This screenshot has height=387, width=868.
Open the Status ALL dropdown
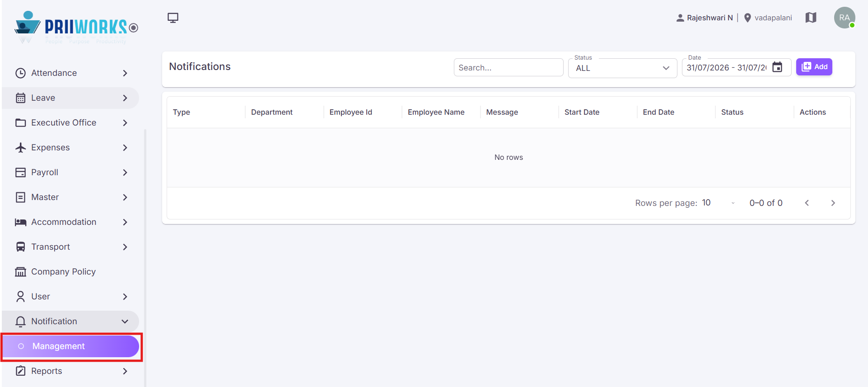coord(622,68)
